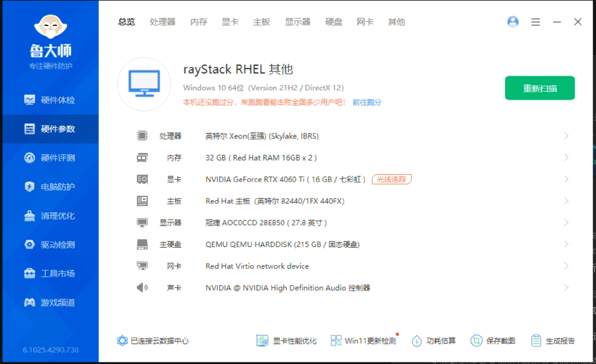Expand the QEMU HARDDISK row chevron
The image size is (596, 364).
point(566,244)
